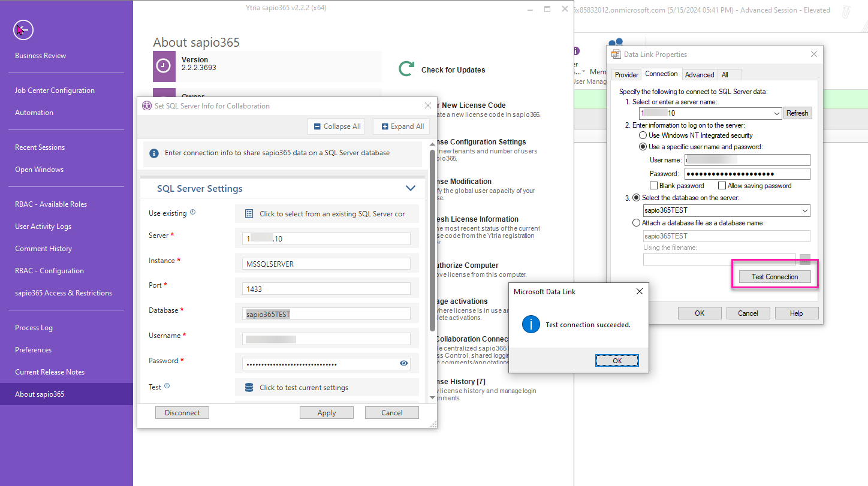Select Use Windows NT Integrated security
This screenshot has width=868, height=486.
pyautogui.click(x=643, y=135)
